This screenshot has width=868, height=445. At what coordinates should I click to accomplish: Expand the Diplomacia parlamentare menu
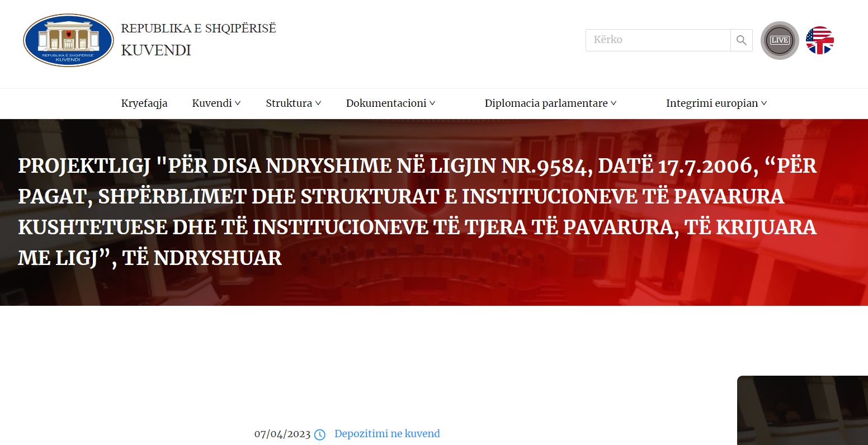coord(550,103)
